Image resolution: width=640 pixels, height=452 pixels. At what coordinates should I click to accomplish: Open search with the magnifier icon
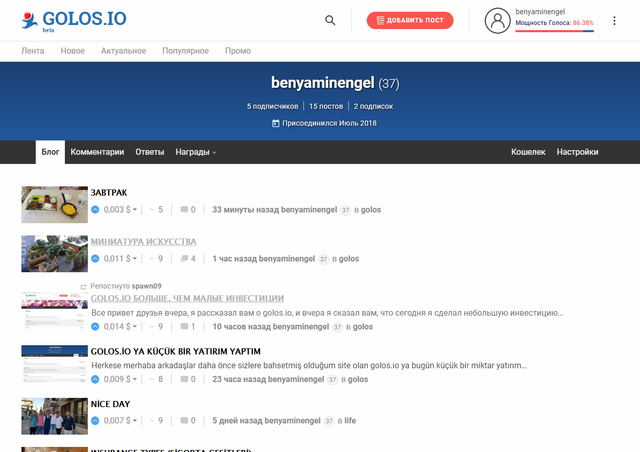(x=330, y=20)
